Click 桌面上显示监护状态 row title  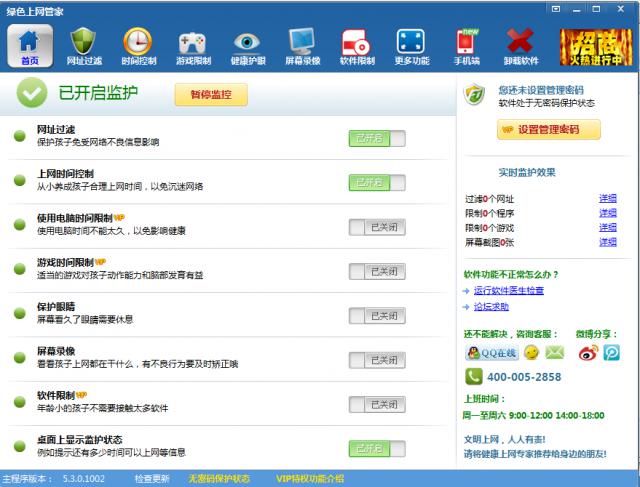80,440
